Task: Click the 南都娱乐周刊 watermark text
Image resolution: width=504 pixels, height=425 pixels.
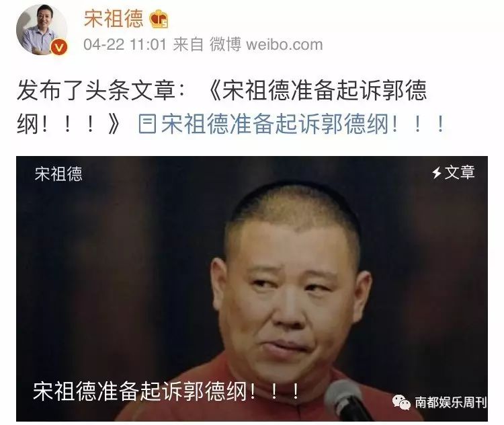Action: 451,403
